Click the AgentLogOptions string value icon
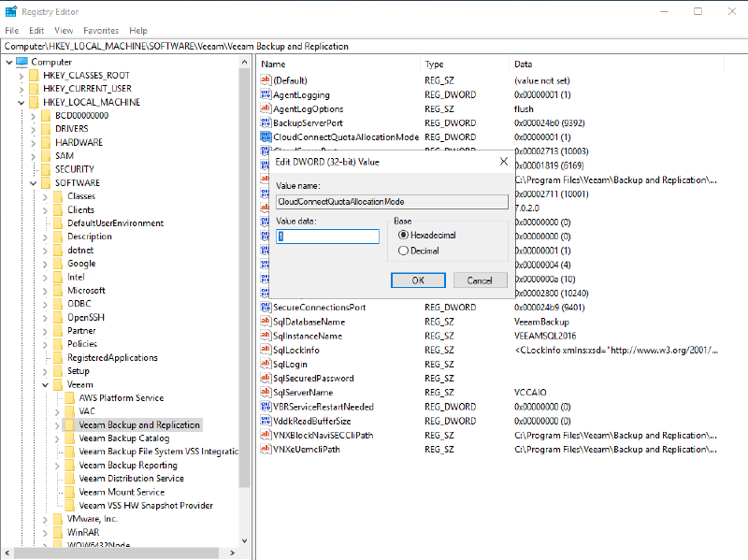The height and width of the screenshot is (560, 748). click(x=266, y=108)
